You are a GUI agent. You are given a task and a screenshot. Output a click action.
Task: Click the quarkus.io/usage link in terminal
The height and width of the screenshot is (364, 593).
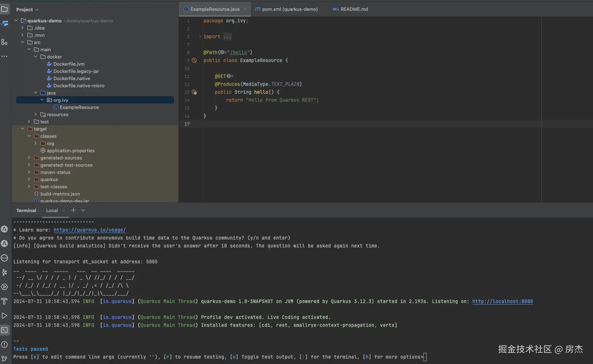click(x=90, y=230)
